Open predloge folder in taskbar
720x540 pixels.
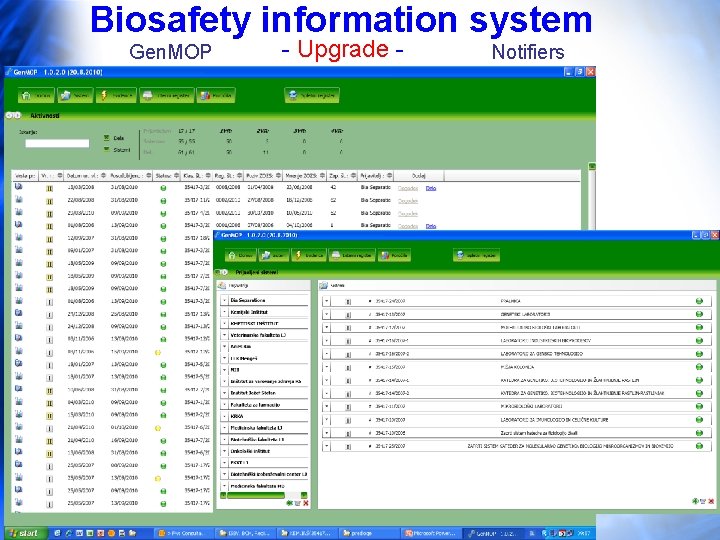tap(369, 533)
